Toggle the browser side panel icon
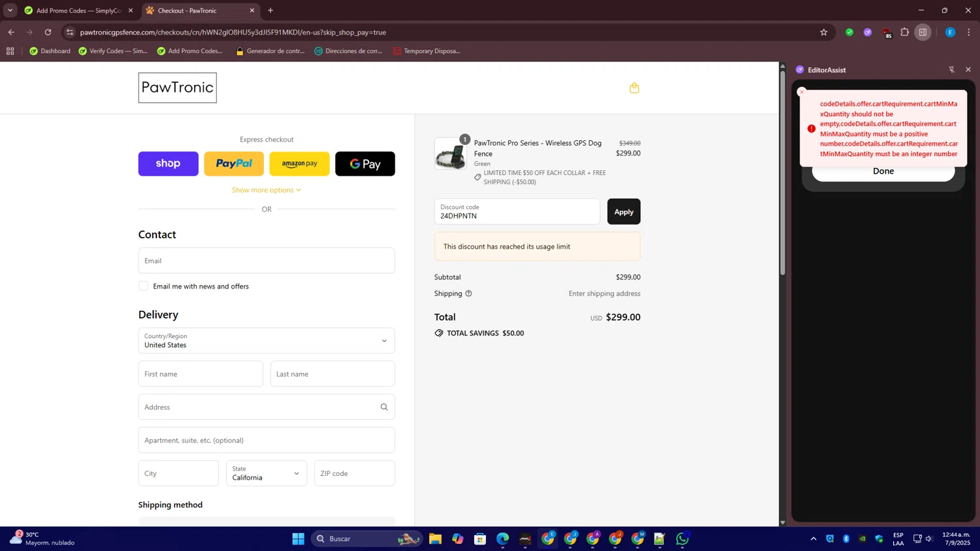This screenshot has width=980, height=551. point(923,32)
